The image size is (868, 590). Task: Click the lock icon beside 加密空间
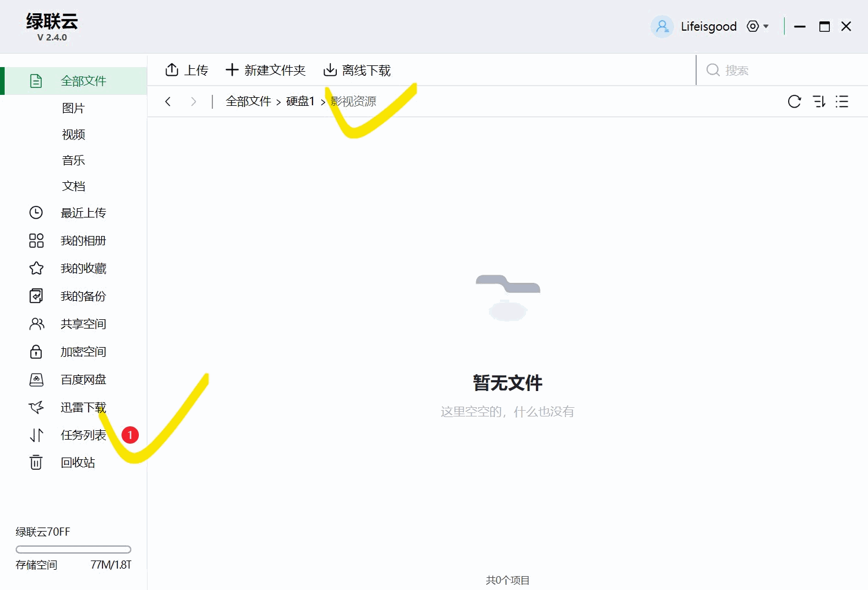point(36,352)
